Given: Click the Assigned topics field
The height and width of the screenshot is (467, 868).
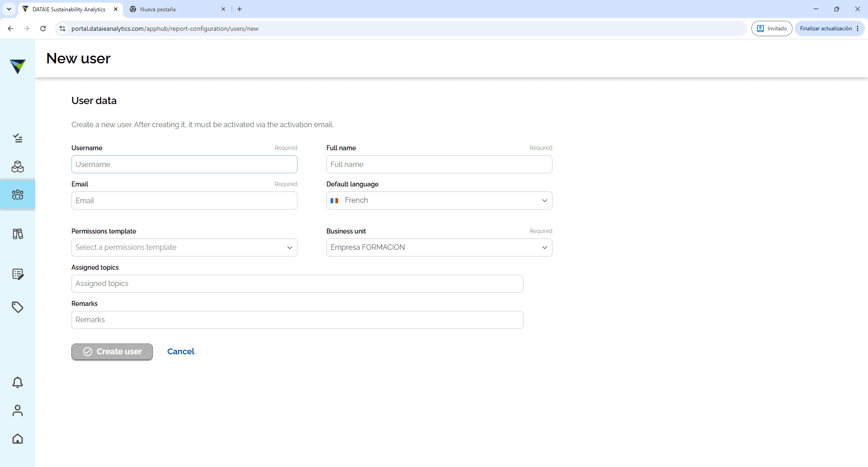Looking at the screenshot, I should [297, 284].
